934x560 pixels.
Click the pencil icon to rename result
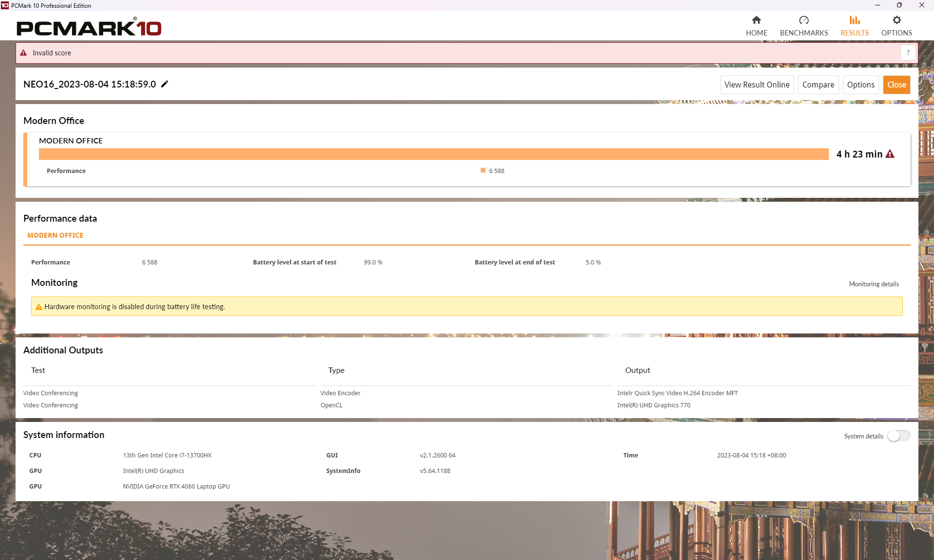tap(165, 84)
